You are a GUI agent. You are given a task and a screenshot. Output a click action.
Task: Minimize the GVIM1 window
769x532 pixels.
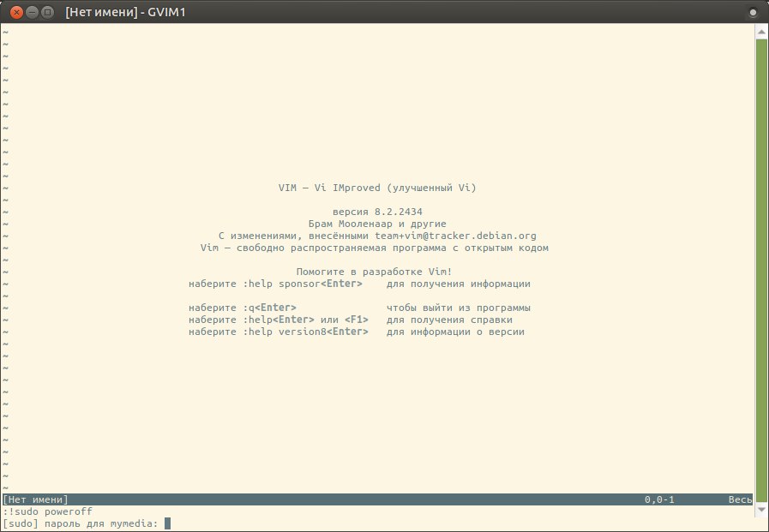coord(32,12)
